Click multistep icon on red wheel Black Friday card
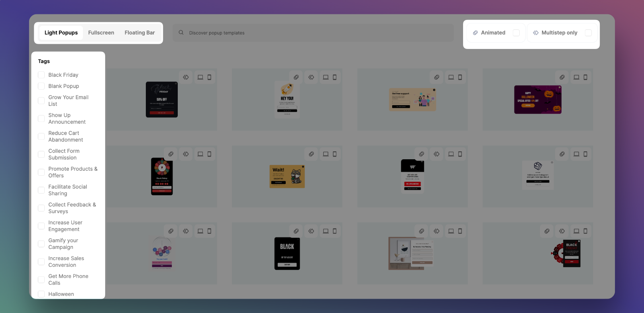The height and width of the screenshot is (313, 644). (x=562, y=231)
